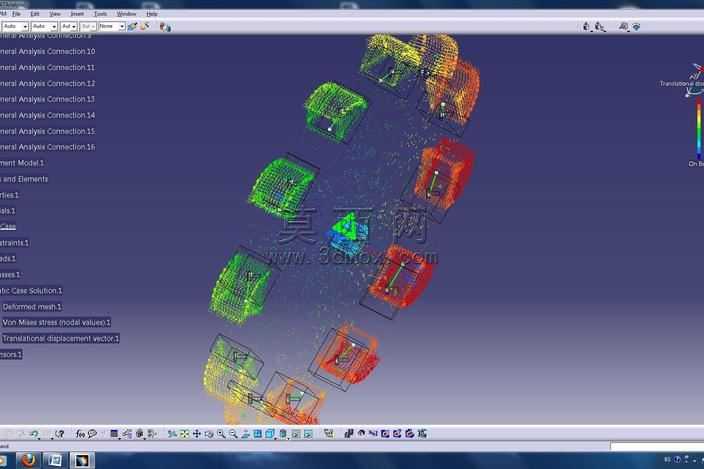
Task: Click the rainbow color legend bar
Action: coord(699,128)
